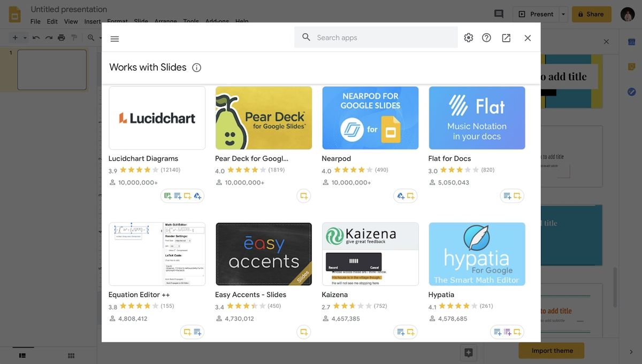Open Google Keep from the right sidebar
Image resolution: width=642 pixels, height=364 pixels.
click(631, 66)
